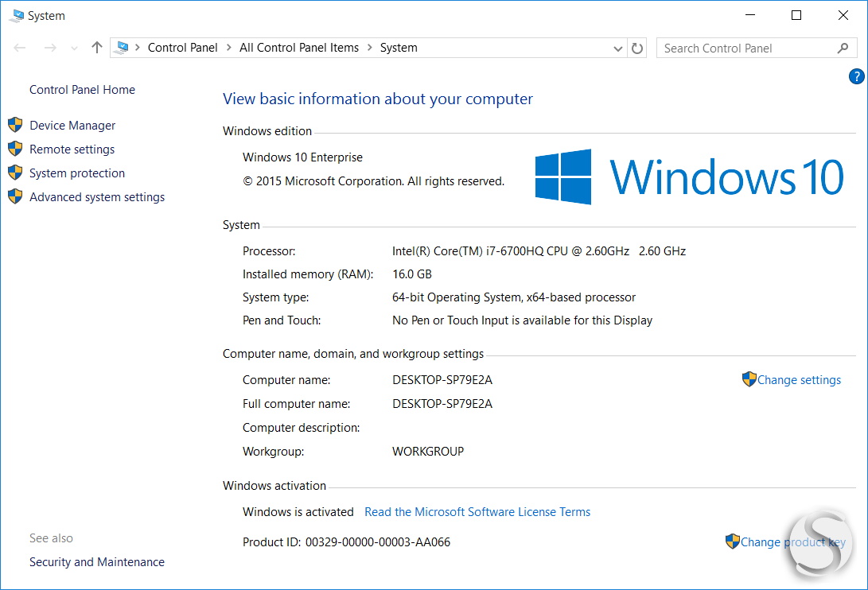868x590 pixels.
Task: Click Control Panel in breadcrumb
Action: point(183,48)
